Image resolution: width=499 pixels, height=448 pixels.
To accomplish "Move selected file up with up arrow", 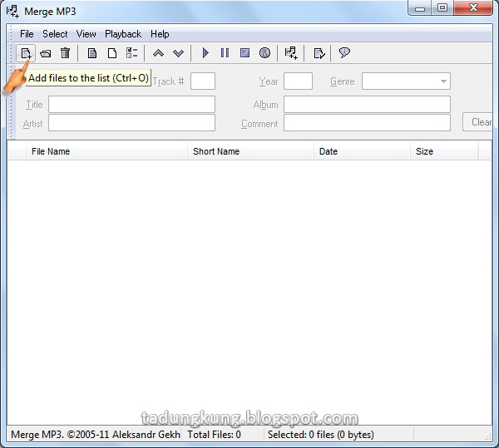I will click(158, 53).
